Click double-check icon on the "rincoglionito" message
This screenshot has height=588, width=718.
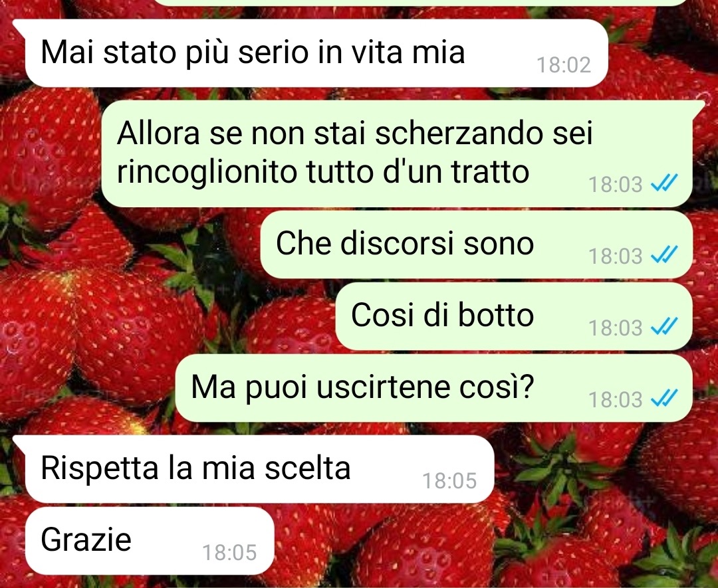[664, 183]
